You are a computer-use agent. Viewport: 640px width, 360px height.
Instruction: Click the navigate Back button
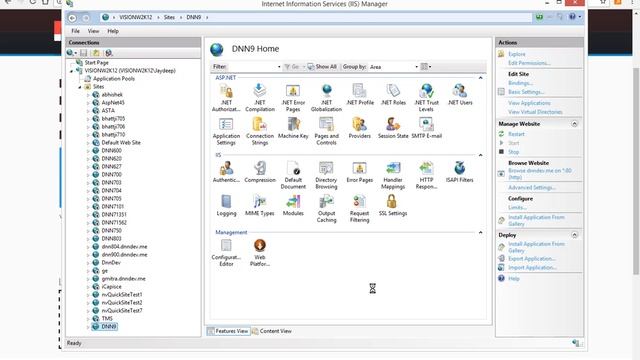tap(72, 18)
